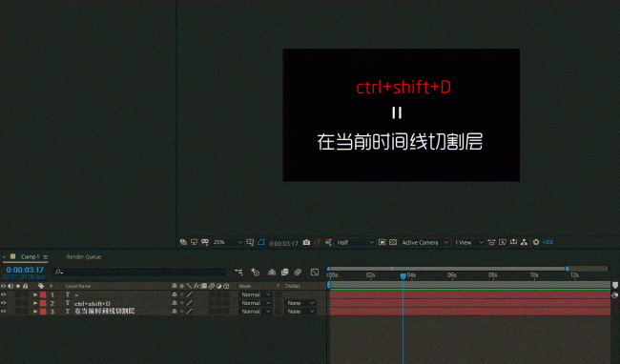620x364 pixels.
Task: Toggle quality switch on layer 3
Action: coord(190,312)
